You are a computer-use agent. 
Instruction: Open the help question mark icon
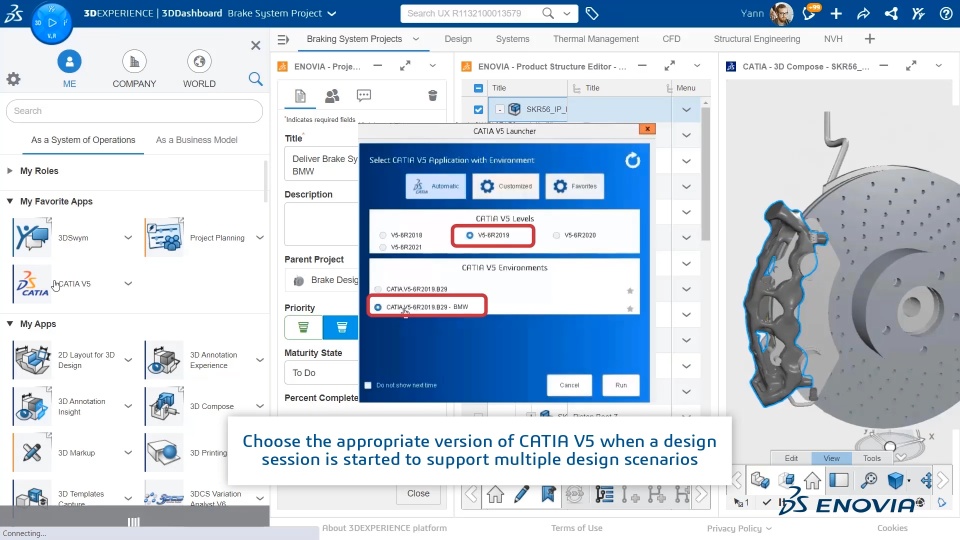pyautogui.click(x=946, y=13)
